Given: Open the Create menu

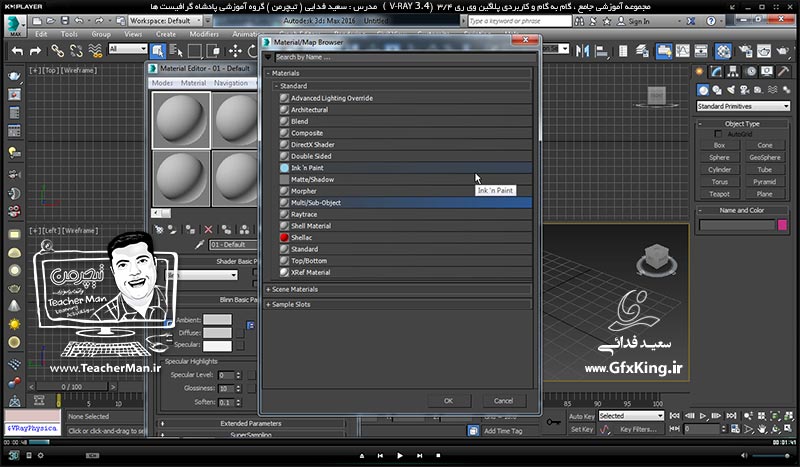Looking at the screenshot, I should (x=166, y=34).
